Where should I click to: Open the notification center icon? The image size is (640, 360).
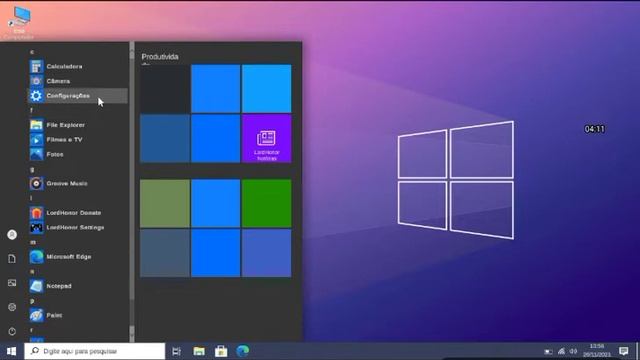point(624,351)
